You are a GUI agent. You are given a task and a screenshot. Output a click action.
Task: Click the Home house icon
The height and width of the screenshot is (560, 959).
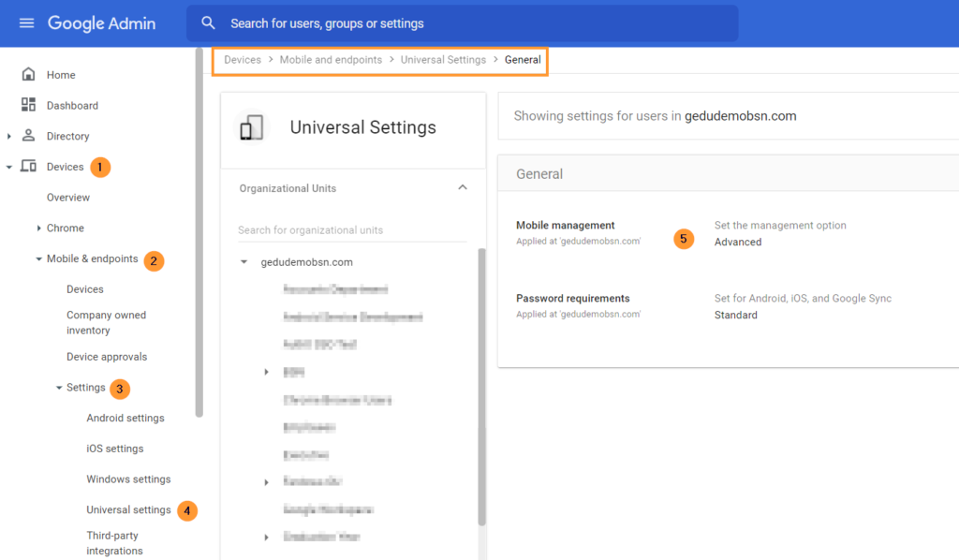pyautogui.click(x=28, y=74)
